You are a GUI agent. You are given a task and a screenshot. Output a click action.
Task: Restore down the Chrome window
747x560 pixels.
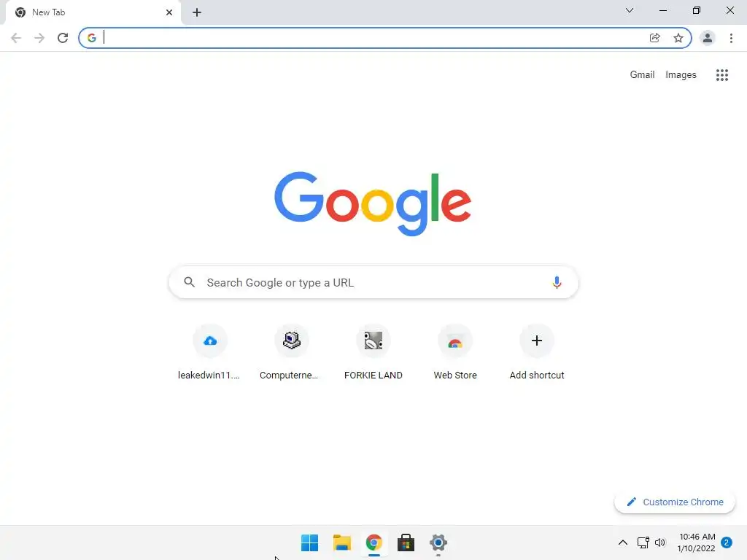(x=697, y=10)
